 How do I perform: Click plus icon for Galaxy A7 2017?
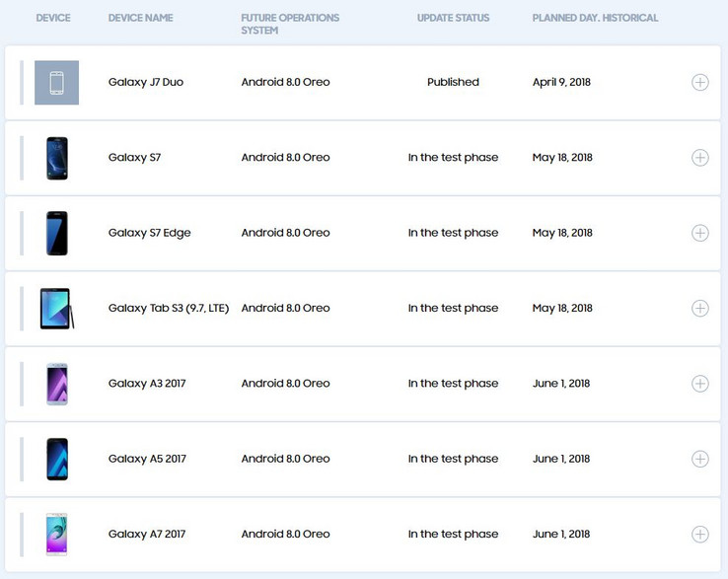699,535
